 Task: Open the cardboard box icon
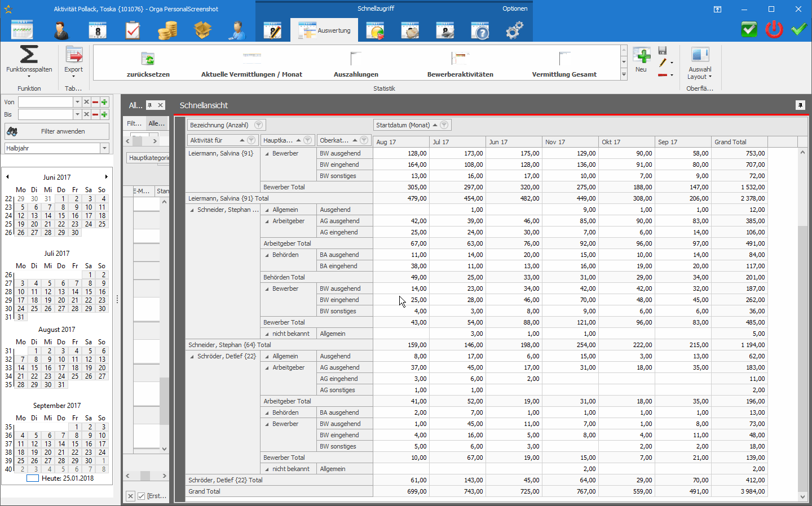pyautogui.click(x=202, y=30)
